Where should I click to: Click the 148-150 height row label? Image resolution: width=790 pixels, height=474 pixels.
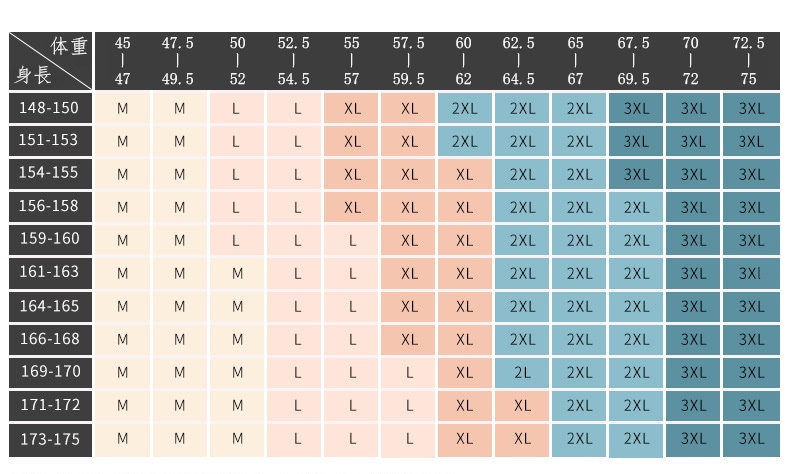[x=49, y=108]
